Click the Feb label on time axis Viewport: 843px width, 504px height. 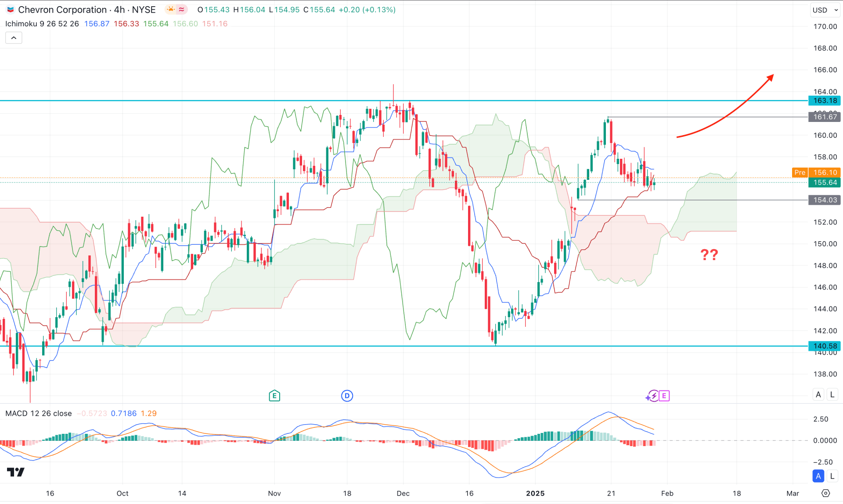point(667,493)
